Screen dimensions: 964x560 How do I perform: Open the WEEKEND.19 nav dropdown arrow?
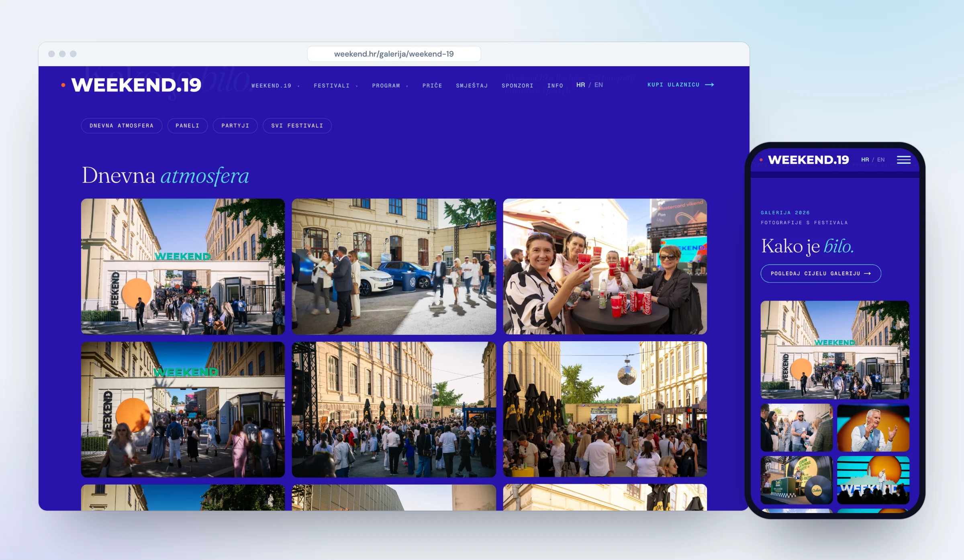click(x=298, y=86)
